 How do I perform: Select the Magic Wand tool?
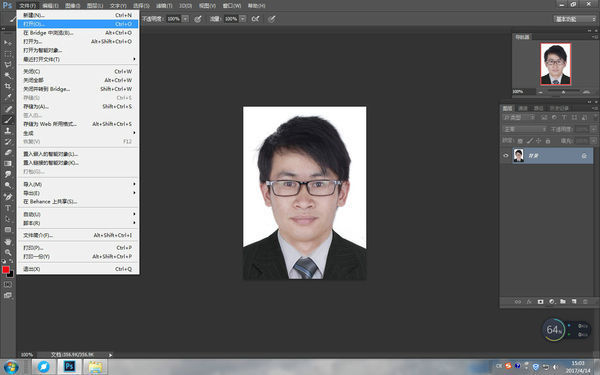pos(8,75)
